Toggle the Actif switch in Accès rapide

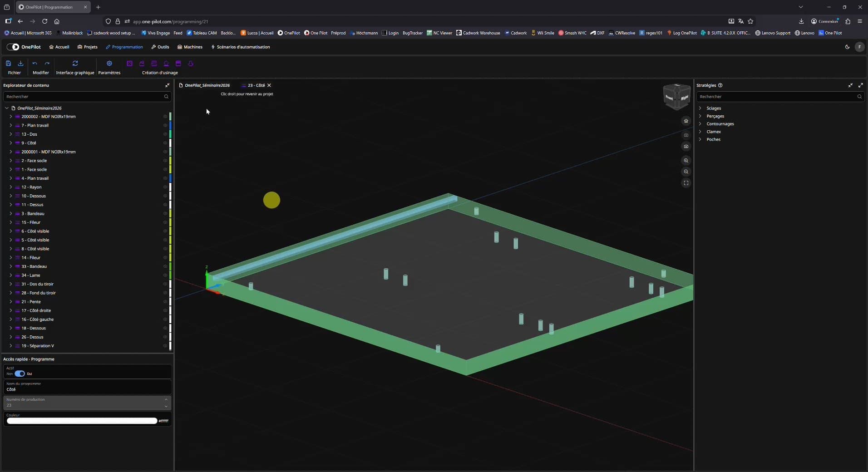tap(20, 374)
